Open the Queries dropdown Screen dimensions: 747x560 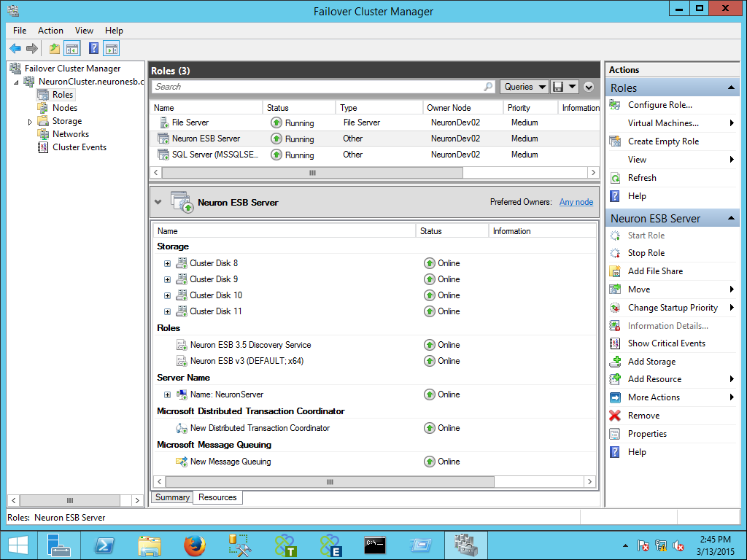[x=524, y=87]
